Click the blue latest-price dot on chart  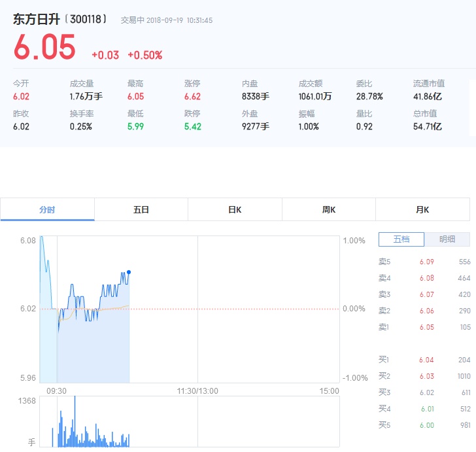[129, 271]
